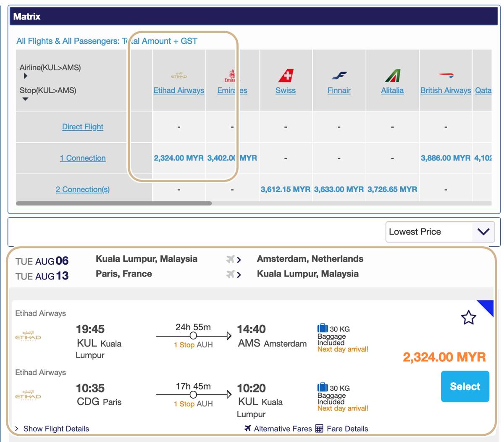Click the Swiss airline logo
This screenshot has height=442, width=504.
click(286, 75)
